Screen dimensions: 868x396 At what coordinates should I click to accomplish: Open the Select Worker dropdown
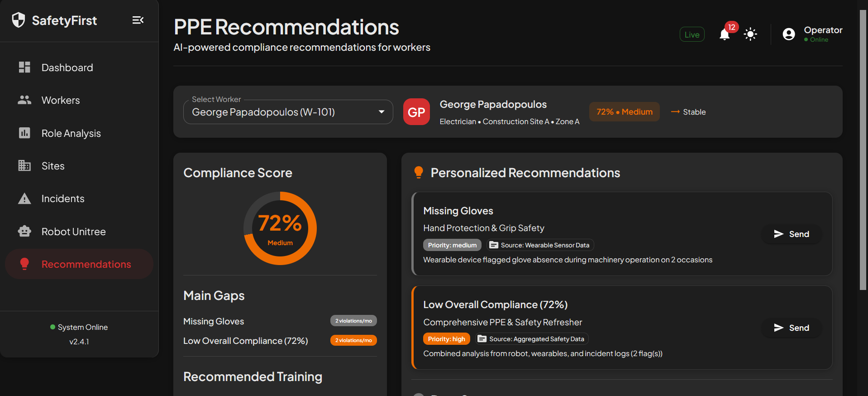288,112
